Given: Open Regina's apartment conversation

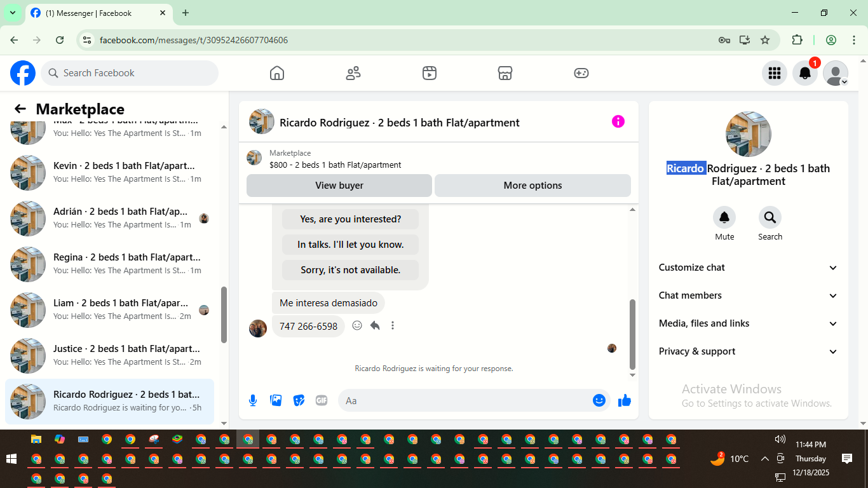Looking at the screenshot, I should 109,264.
